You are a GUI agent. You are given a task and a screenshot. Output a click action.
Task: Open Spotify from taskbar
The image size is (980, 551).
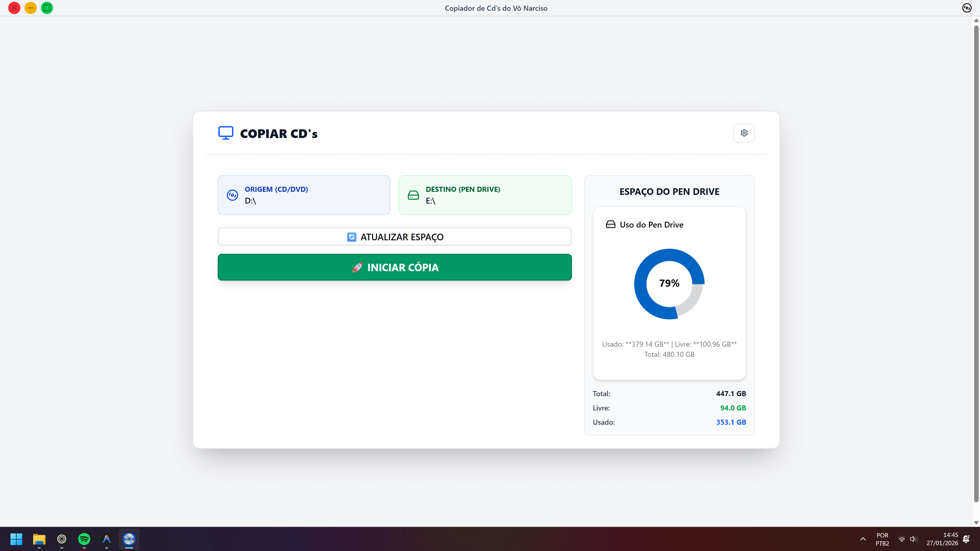click(84, 539)
